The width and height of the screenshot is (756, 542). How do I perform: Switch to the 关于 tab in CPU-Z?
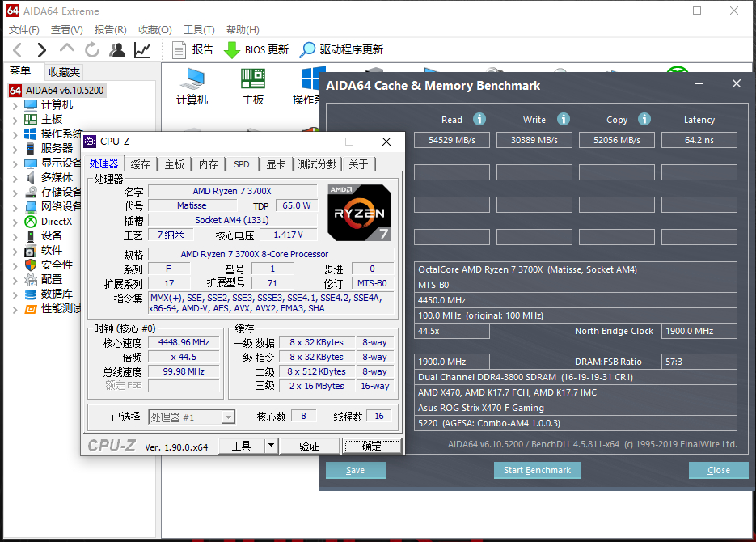358,164
